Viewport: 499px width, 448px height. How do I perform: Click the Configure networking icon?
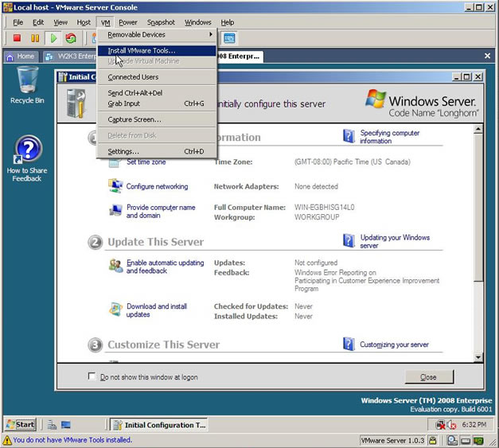pos(115,186)
